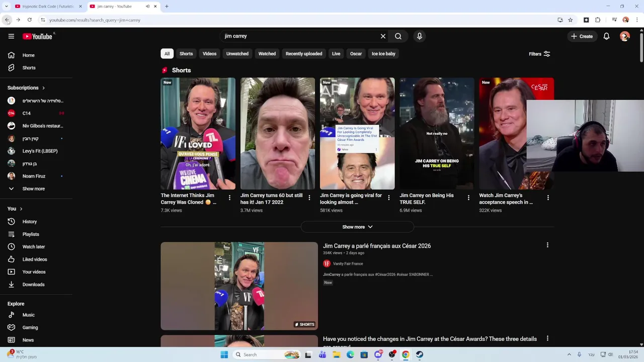
Task: Open the Windows Start button
Action: pyautogui.click(x=224, y=354)
